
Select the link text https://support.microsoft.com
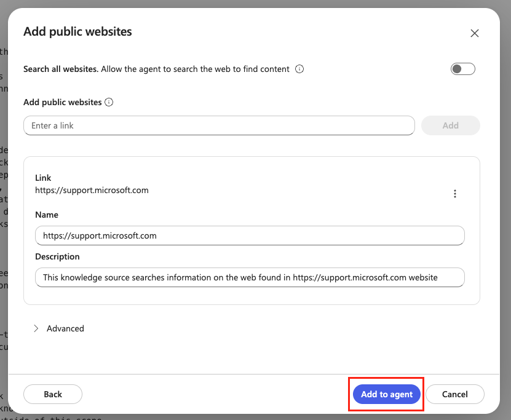(92, 190)
